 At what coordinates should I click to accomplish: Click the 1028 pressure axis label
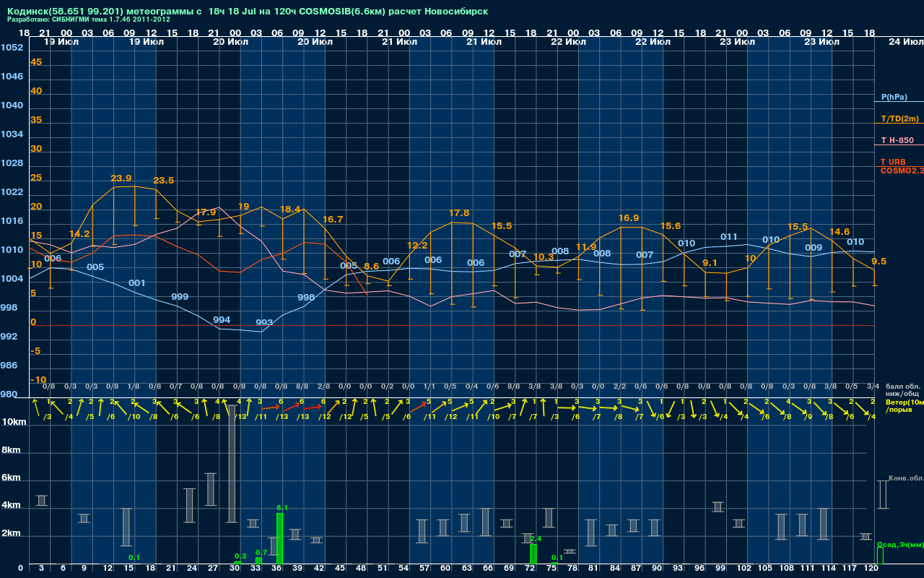tap(12, 163)
